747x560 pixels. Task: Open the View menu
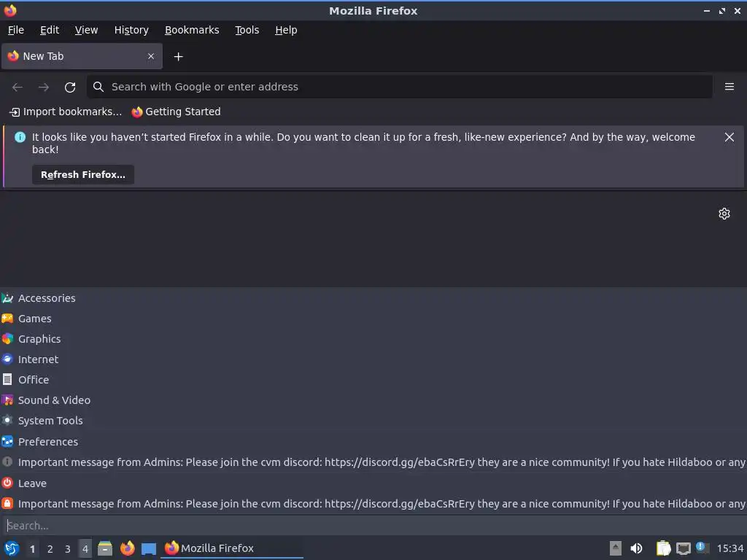click(86, 30)
